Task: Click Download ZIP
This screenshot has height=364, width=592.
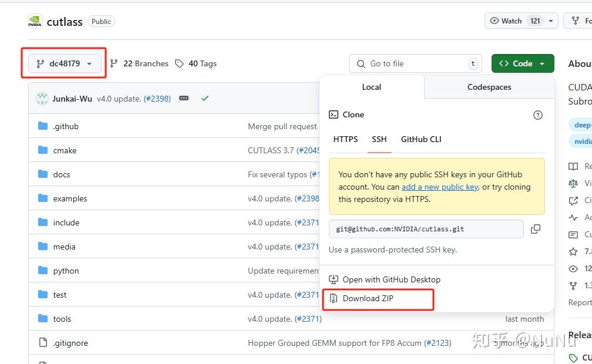Action: coord(368,298)
